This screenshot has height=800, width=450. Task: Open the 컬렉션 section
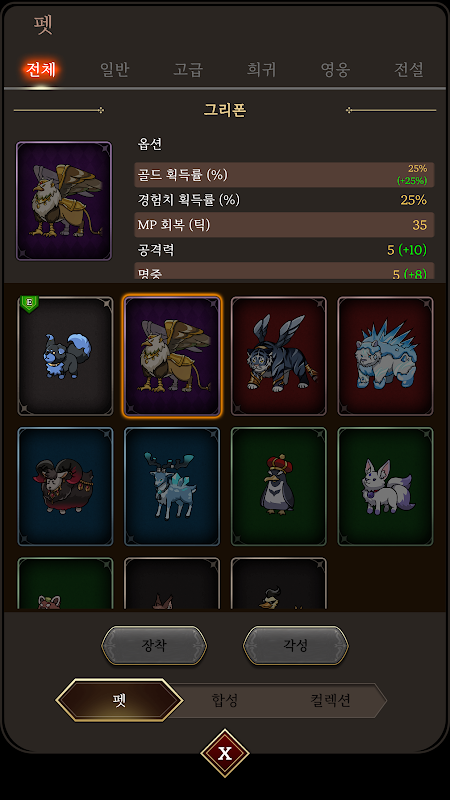(x=331, y=701)
